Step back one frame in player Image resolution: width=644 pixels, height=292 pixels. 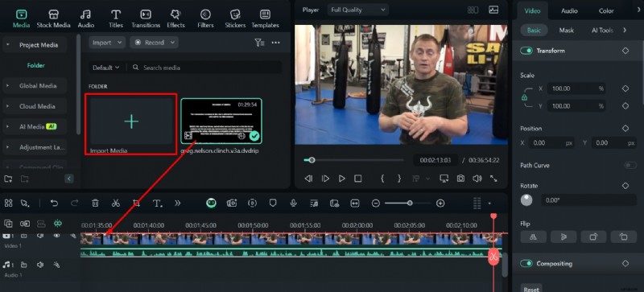[308, 179]
